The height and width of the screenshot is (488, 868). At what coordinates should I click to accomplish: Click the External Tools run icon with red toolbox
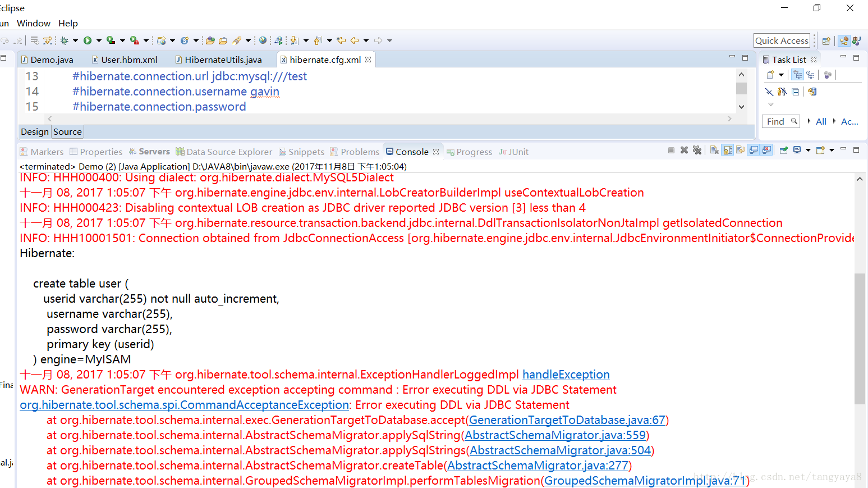pos(135,40)
